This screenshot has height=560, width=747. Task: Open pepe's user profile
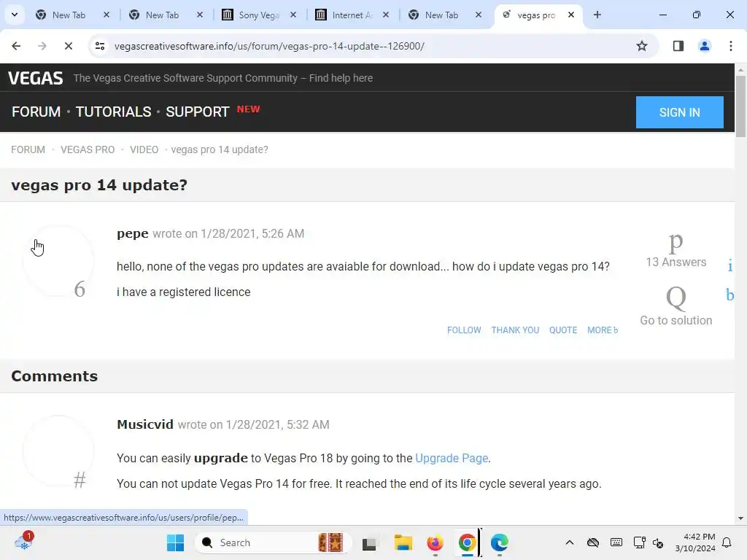point(133,234)
